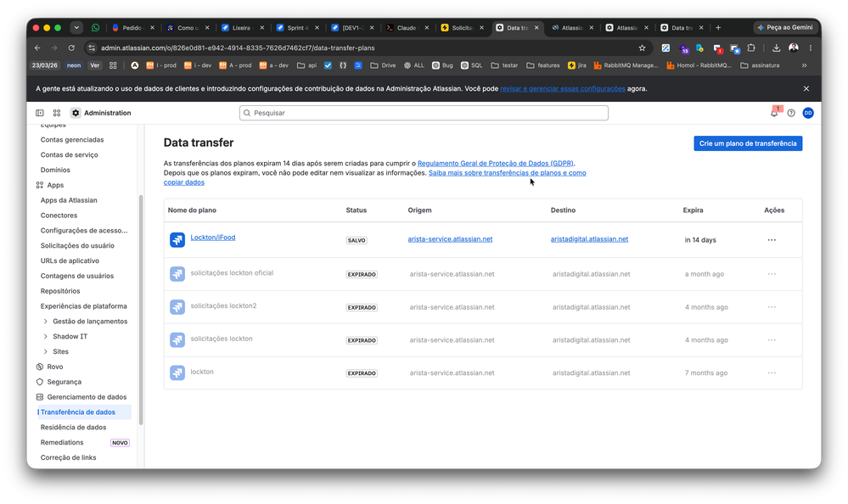Open a new browser tab
The width and height of the screenshot is (848, 504).
(x=718, y=28)
